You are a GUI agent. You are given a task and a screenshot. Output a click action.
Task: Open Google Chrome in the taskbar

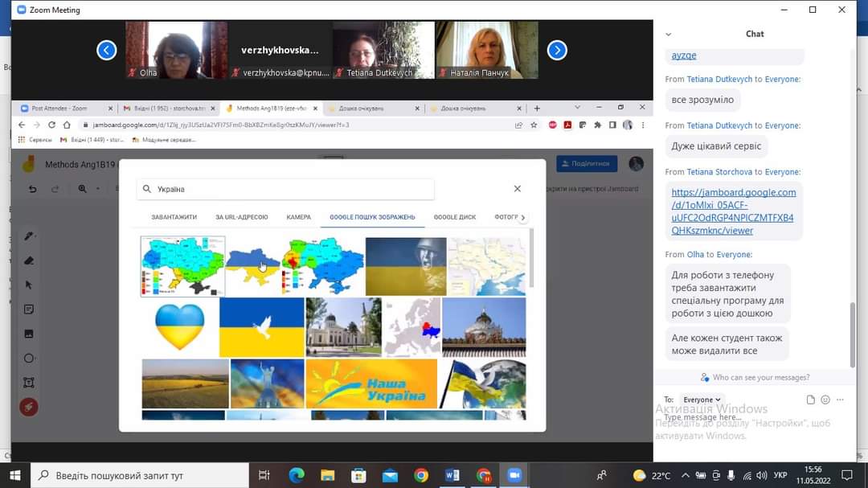point(421,475)
